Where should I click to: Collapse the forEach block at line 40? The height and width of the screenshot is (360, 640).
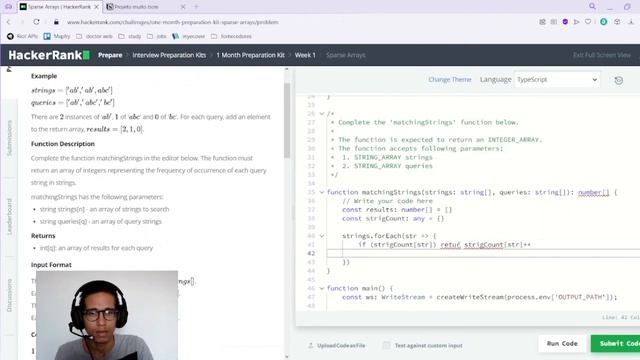[x=322, y=236]
